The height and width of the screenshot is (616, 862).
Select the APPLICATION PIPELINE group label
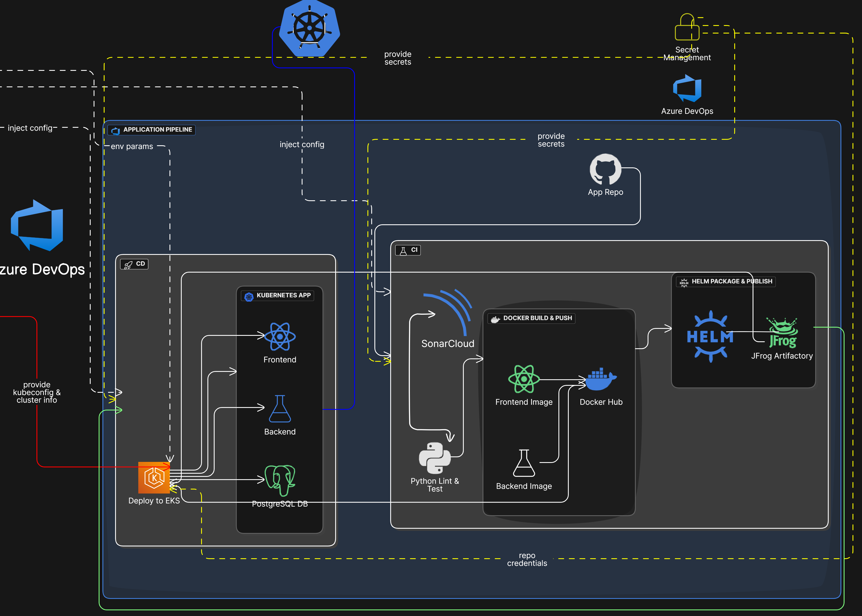152,130
